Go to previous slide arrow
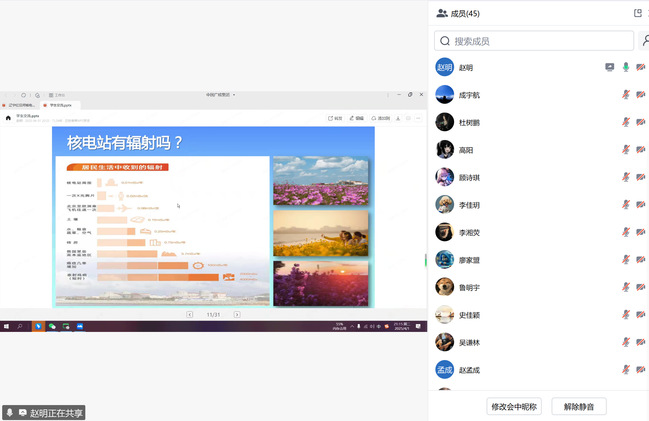This screenshot has height=421, width=649. 190,314
